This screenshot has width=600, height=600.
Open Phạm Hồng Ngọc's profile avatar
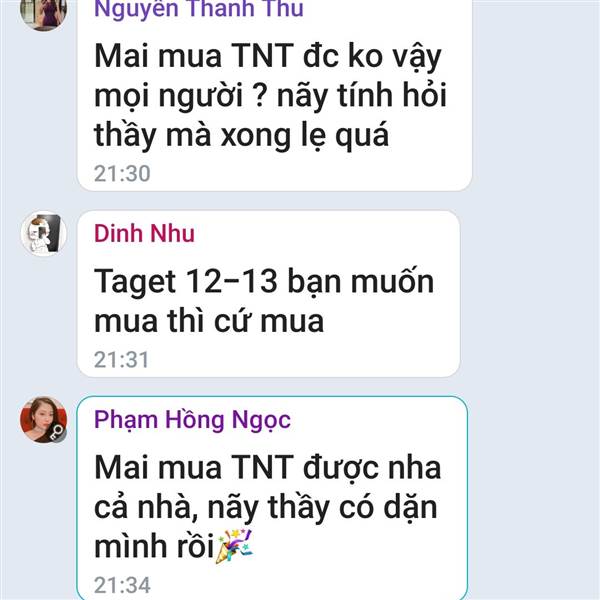pos(43,420)
